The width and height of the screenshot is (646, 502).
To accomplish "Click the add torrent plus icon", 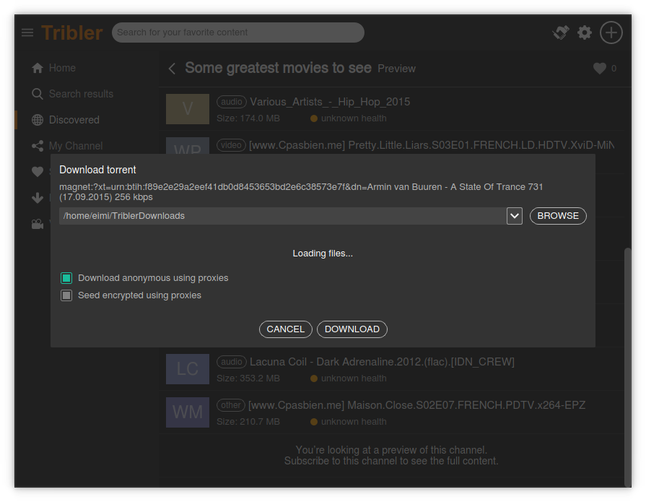I will pyautogui.click(x=611, y=33).
